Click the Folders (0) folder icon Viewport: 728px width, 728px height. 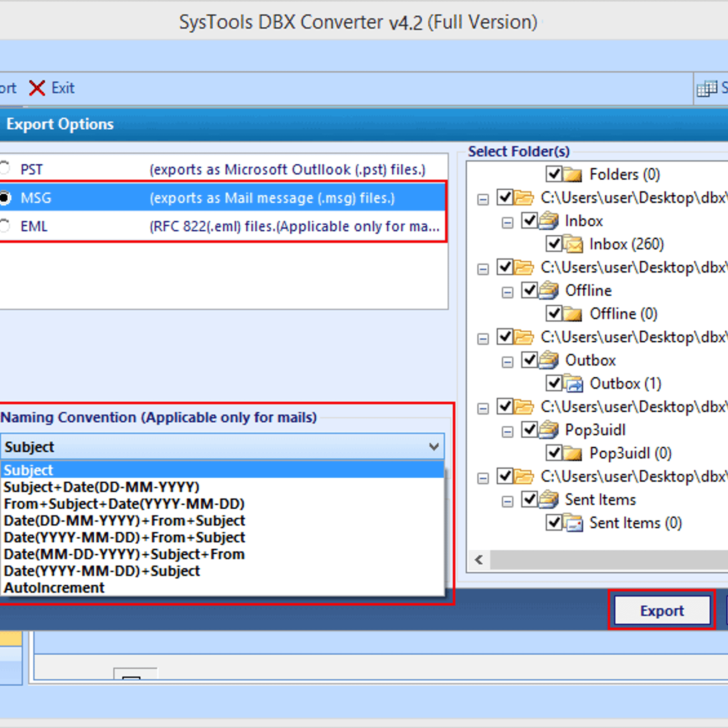click(573, 174)
